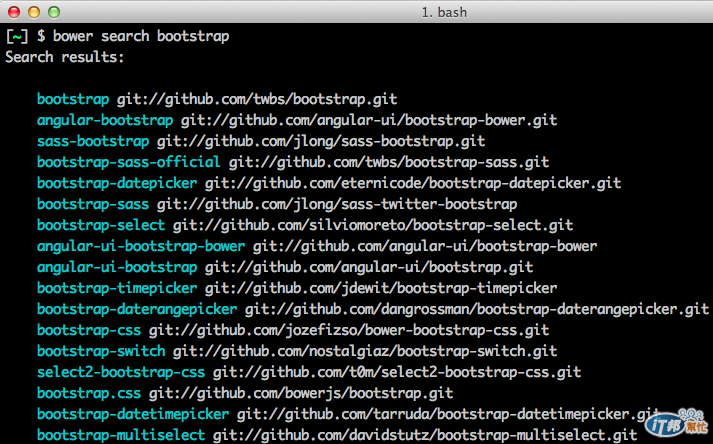The image size is (713, 444).
Task: Select the 'bootstrap-datepicker' package name
Action: pos(117,183)
